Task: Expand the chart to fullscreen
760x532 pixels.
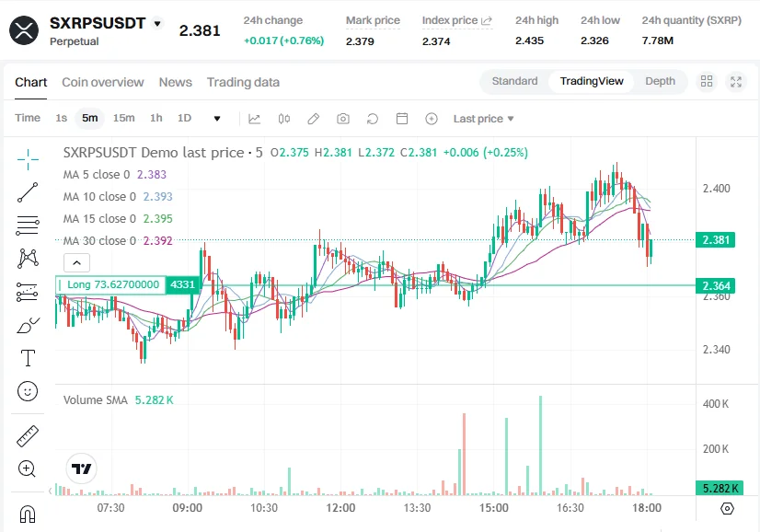Action: pyautogui.click(x=736, y=82)
